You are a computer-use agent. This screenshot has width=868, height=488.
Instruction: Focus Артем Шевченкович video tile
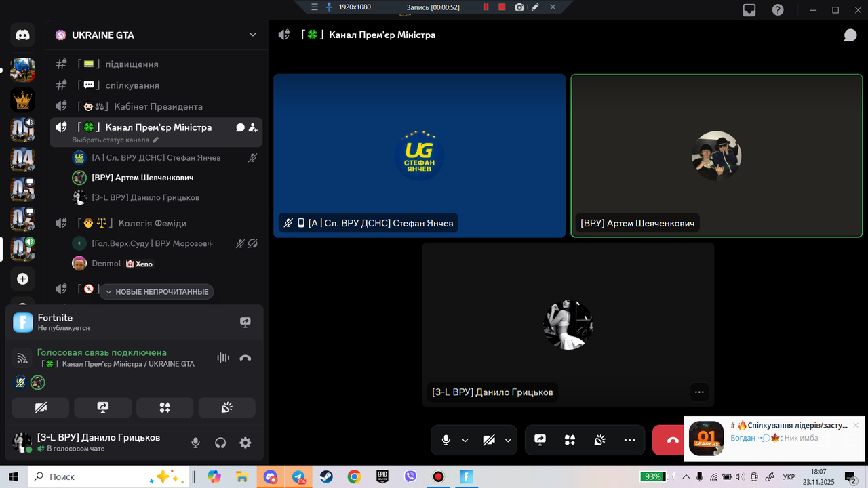tap(717, 156)
